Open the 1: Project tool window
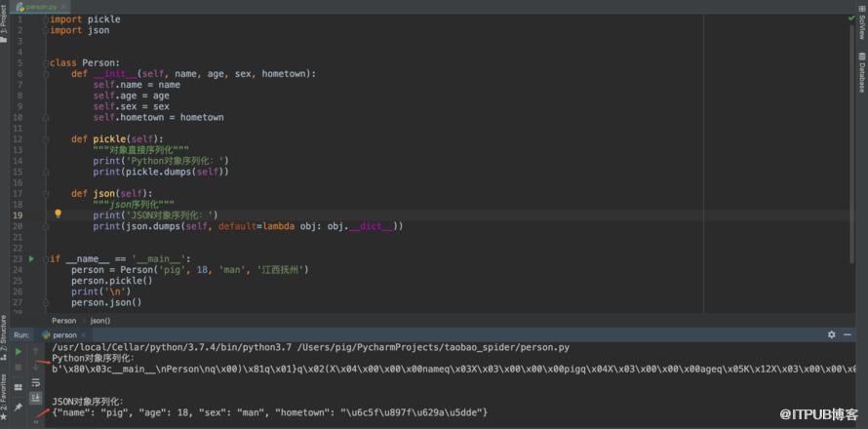The height and width of the screenshot is (429, 868). (x=3, y=23)
